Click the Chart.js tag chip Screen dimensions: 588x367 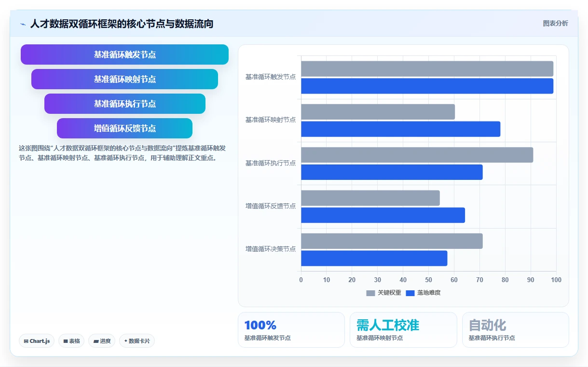click(x=37, y=341)
